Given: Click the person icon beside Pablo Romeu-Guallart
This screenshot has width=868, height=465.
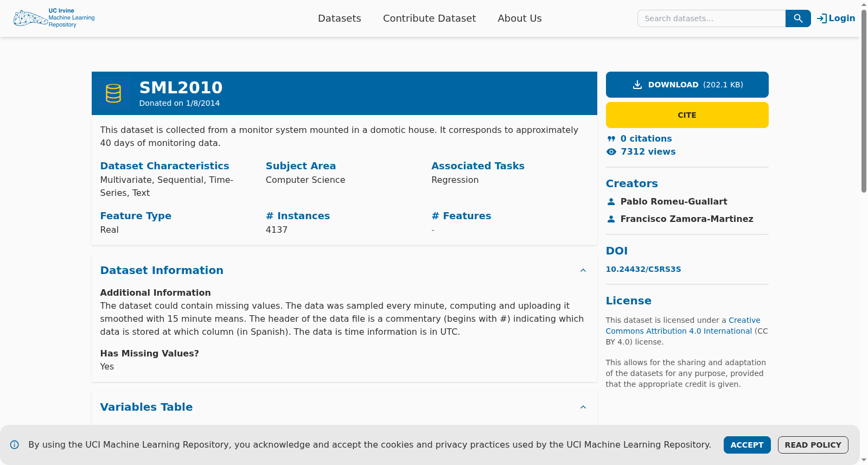Looking at the screenshot, I should [611, 202].
